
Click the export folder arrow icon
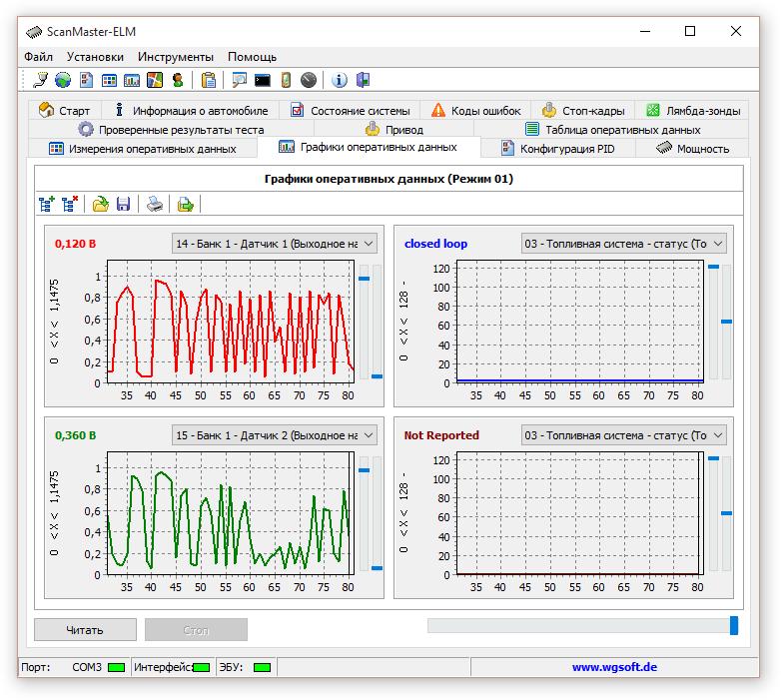click(x=186, y=205)
